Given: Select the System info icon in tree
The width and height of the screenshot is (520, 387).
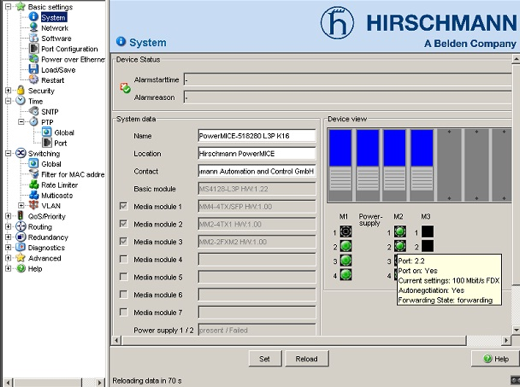Looking at the screenshot, I should coord(33,17).
